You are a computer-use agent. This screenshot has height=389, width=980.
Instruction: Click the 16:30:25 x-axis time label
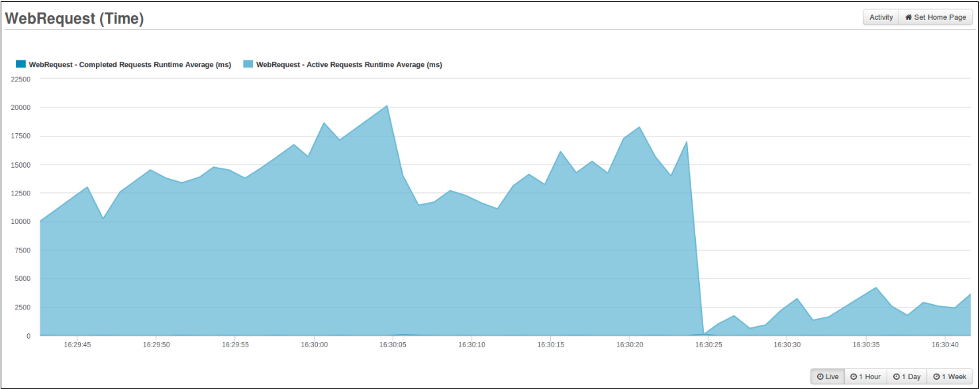click(708, 345)
